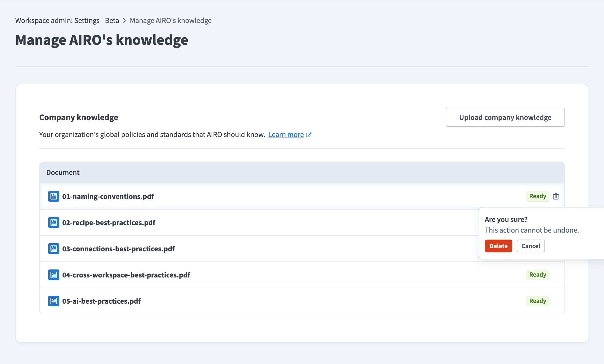The width and height of the screenshot is (604, 364).
Task: Click the external link icon after Learn more
Action: click(x=309, y=135)
